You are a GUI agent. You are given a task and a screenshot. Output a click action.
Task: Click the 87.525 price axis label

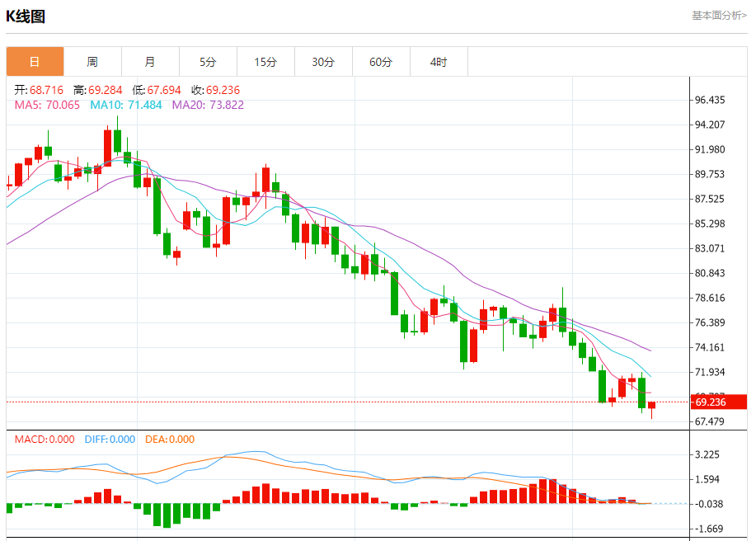coord(710,199)
